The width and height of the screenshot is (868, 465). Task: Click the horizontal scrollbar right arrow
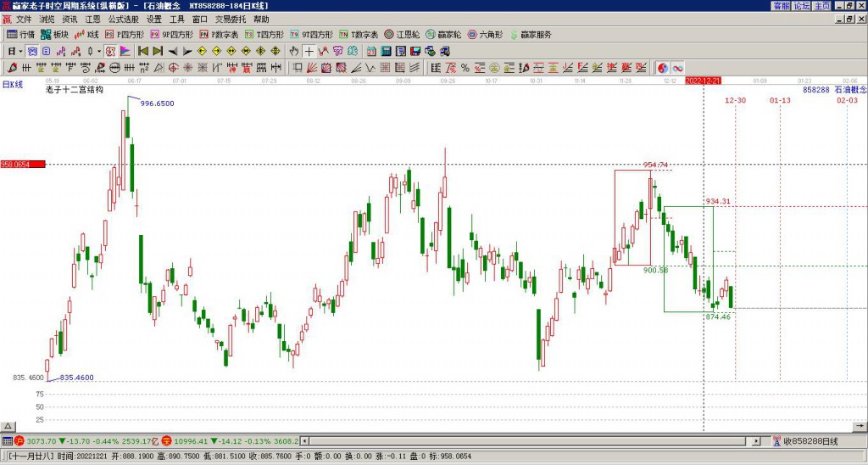point(756,441)
